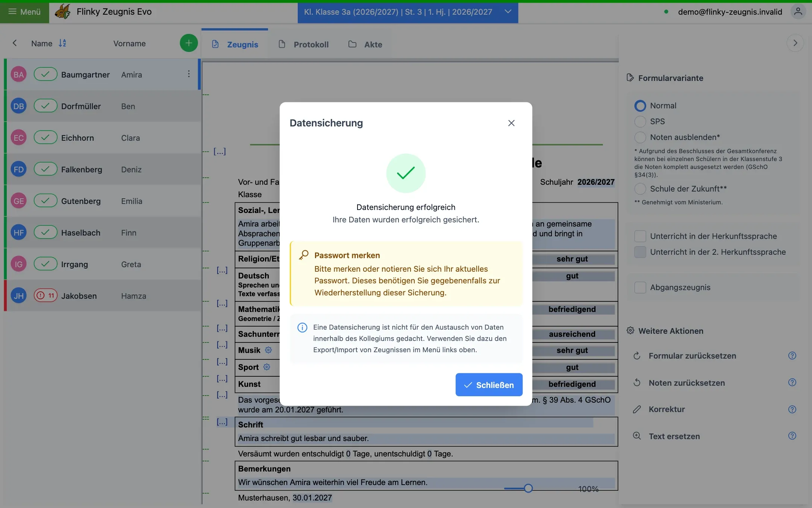
Task: Click Formular zurücksetzen action
Action: tap(692, 356)
